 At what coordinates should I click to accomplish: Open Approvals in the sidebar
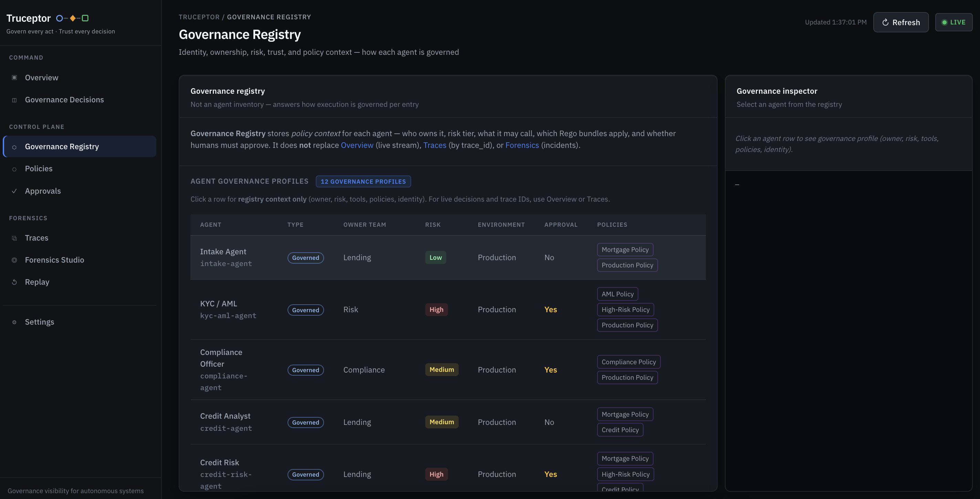(80, 191)
